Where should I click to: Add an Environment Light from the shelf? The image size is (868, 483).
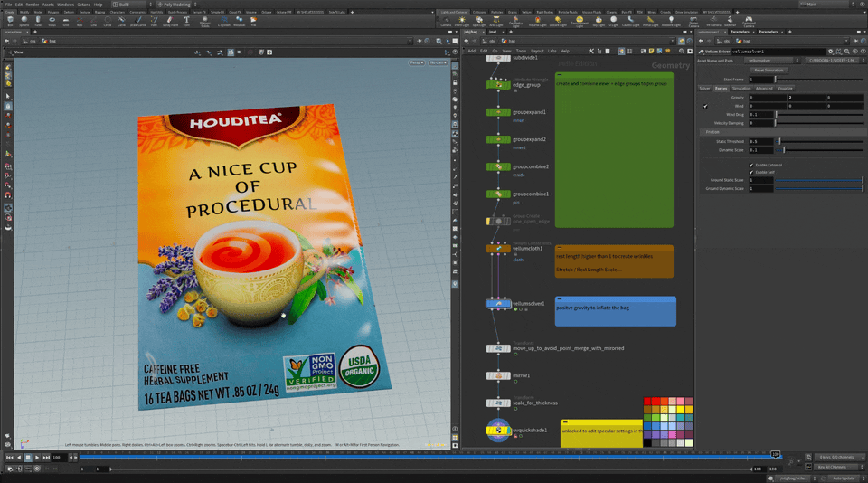click(x=579, y=21)
